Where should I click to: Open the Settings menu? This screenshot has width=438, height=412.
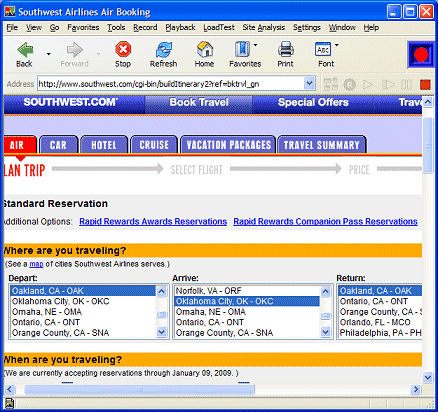[307, 27]
